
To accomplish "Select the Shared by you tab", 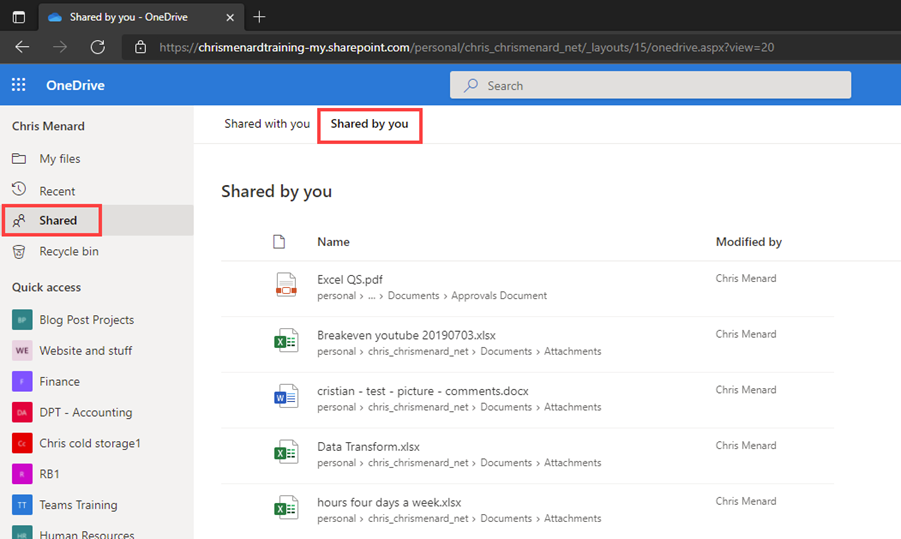I will pos(369,124).
